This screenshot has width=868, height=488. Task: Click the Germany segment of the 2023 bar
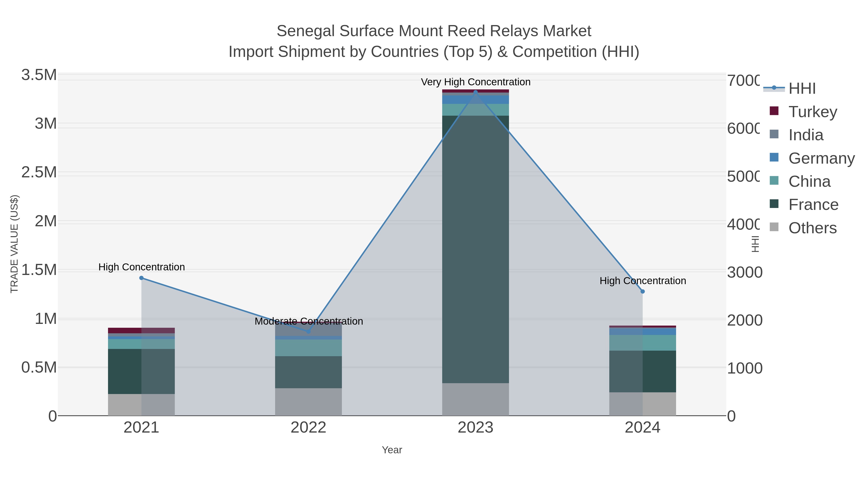pos(475,100)
